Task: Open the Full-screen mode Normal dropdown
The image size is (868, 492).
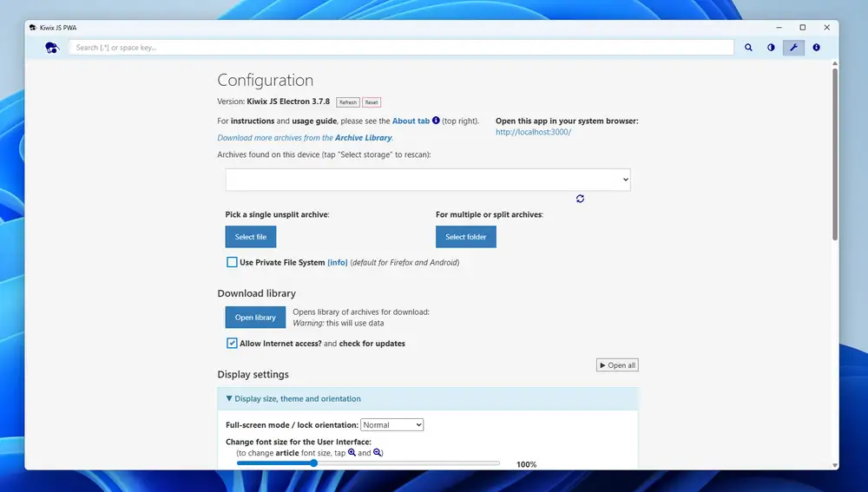Action: 391,425
